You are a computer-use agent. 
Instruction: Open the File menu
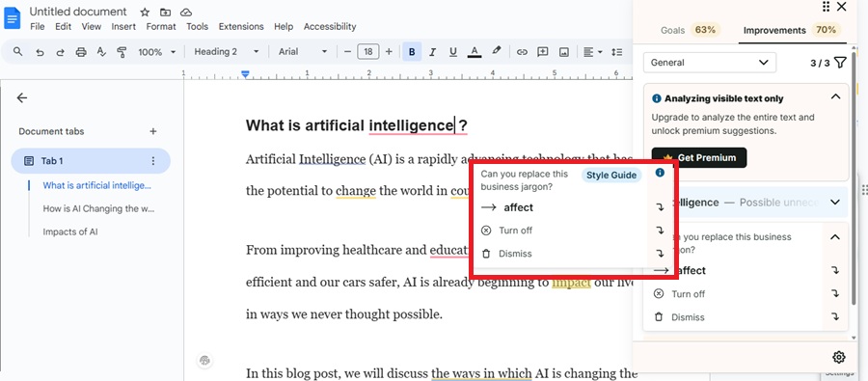[x=37, y=27]
